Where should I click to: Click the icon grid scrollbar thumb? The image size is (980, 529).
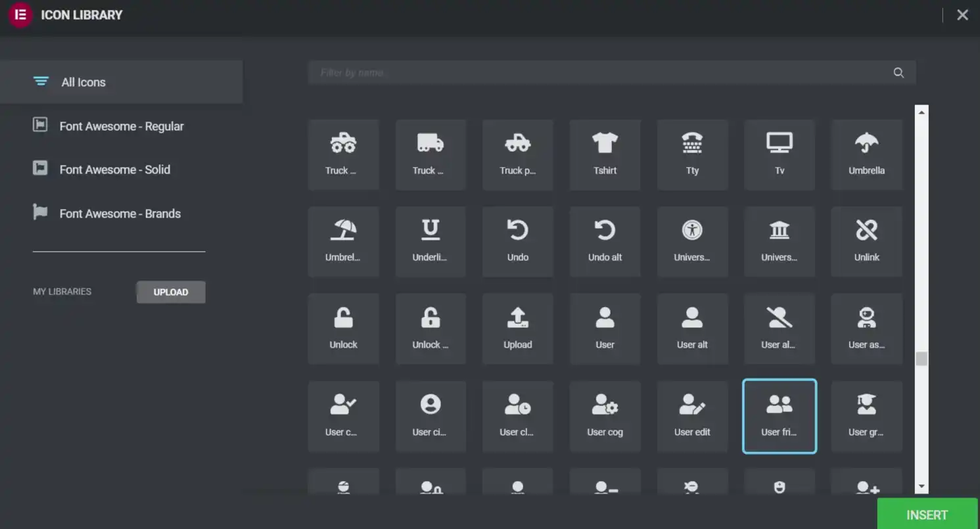click(x=922, y=359)
